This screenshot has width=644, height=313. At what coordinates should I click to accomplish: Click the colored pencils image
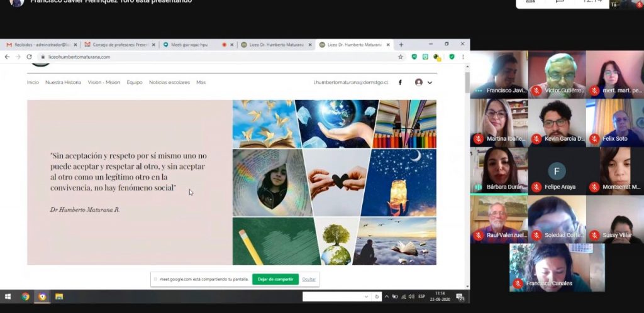pyautogui.click(x=405, y=124)
